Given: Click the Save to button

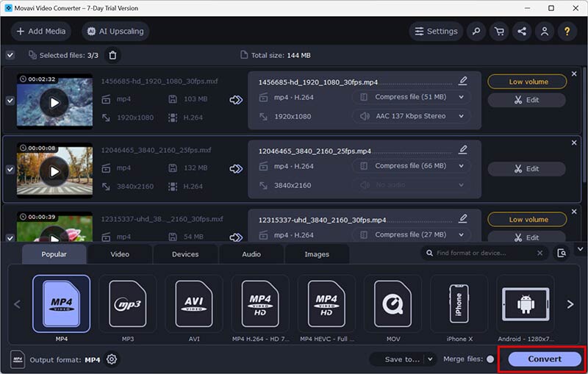Looking at the screenshot, I should [x=401, y=359].
